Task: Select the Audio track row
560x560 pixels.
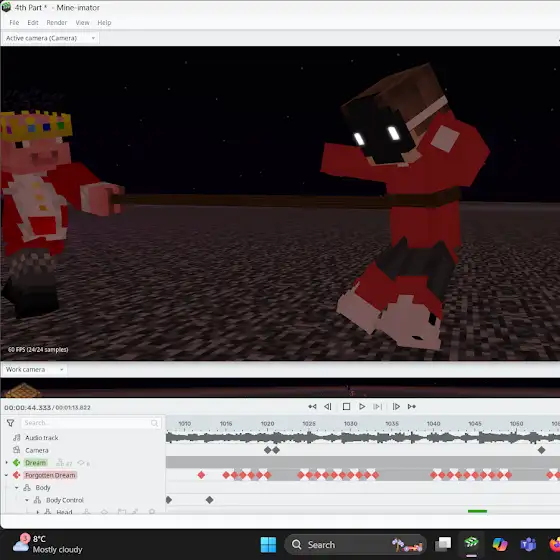Action: tap(41, 438)
